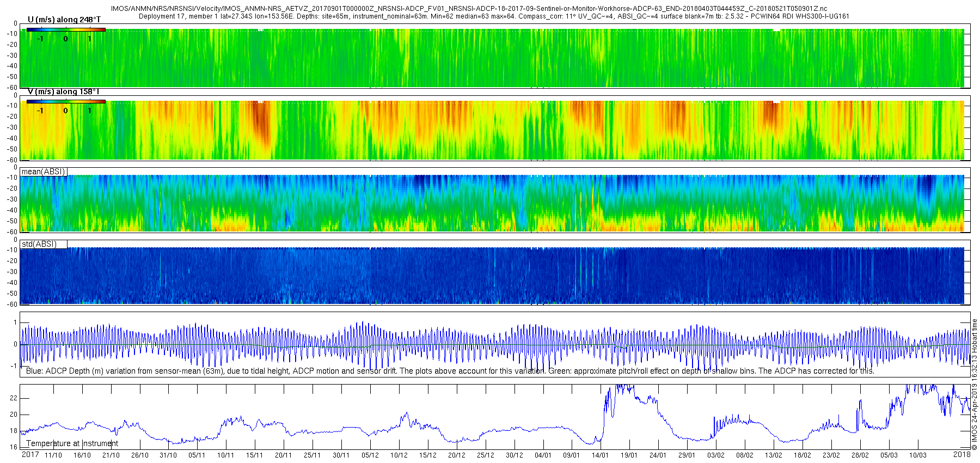Click the 31/10 date tick label

pos(168,455)
